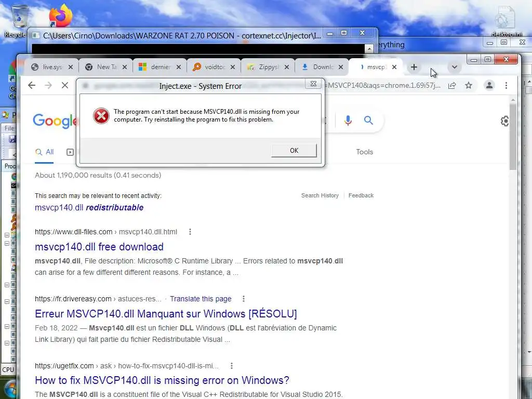This screenshot has height=399, width=532.
Task: Open Recycle Bin on desktop
Action: [x=19, y=20]
